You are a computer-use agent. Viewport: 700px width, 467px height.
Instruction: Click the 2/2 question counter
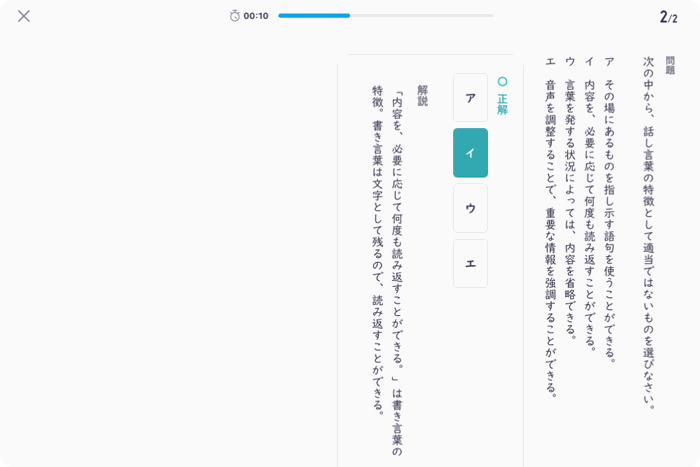coord(668,17)
